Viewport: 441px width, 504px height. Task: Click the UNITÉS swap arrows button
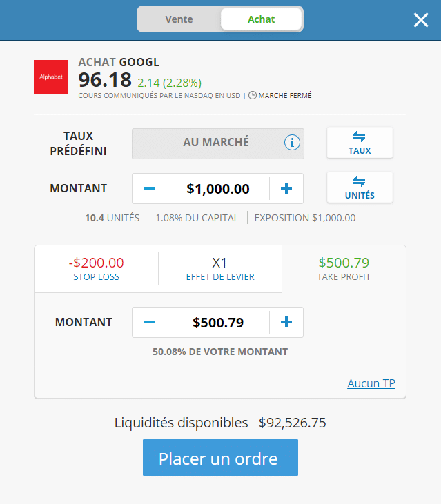pos(359,188)
